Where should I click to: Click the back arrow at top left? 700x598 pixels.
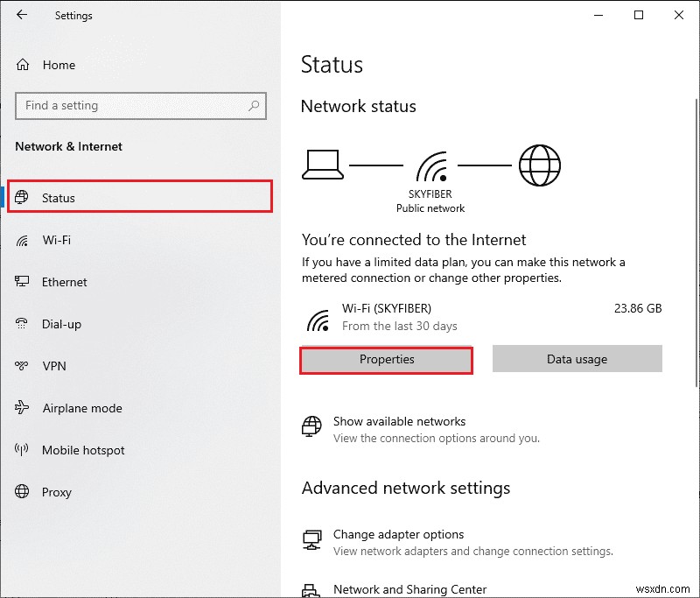click(20, 15)
